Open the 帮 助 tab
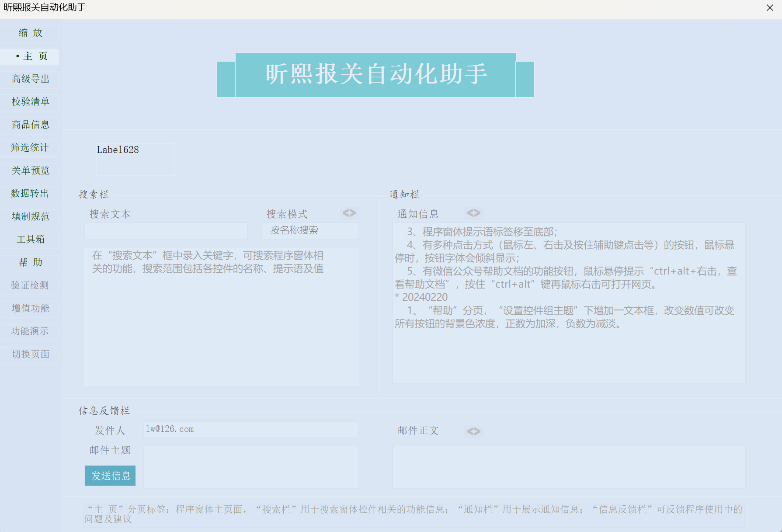This screenshot has width=782, height=532. point(30,262)
